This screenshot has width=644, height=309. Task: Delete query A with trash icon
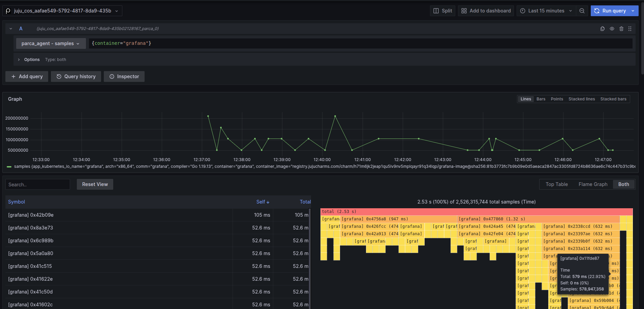point(621,29)
